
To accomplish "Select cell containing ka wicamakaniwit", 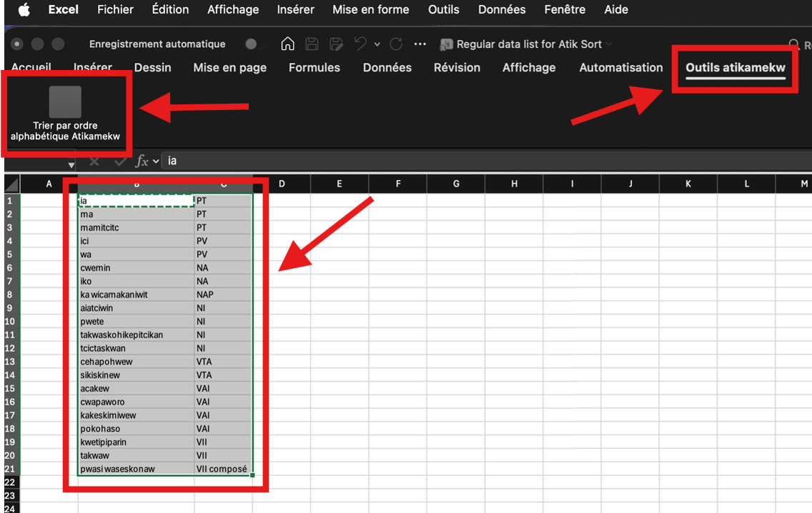I will 137,294.
